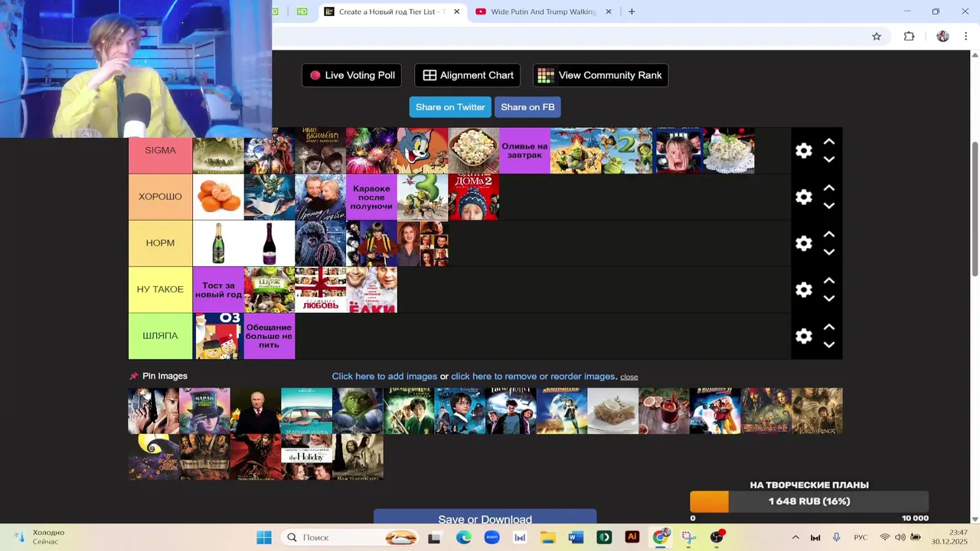Viewport: 980px width, 551px height.
Task: Click the close link beside reorder images
Action: click(x=629, y=377)
